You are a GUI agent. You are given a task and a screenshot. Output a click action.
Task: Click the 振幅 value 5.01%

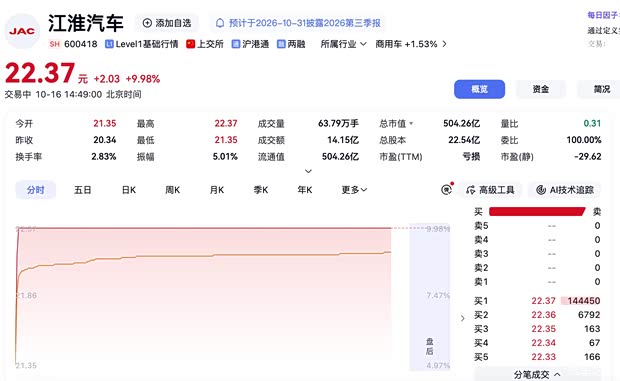(225, 157)
